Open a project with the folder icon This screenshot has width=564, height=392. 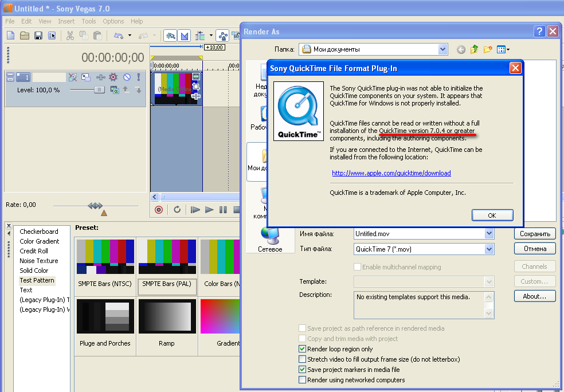point(25,35)
